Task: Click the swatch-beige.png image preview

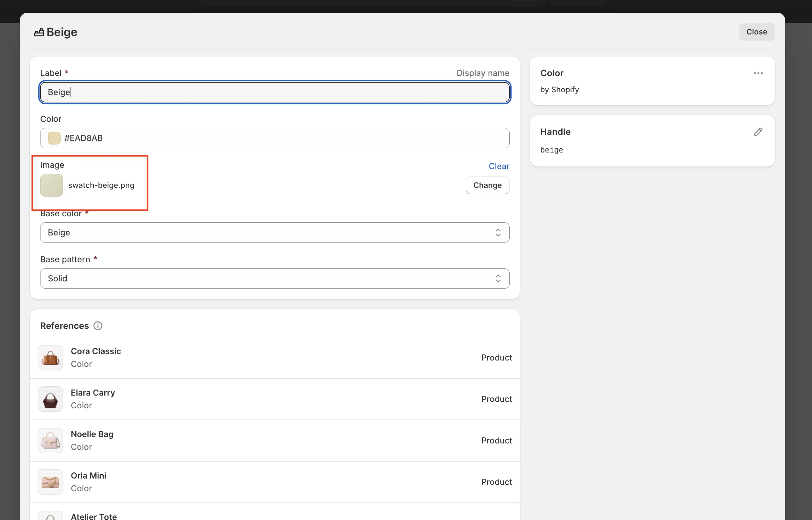Action: (x=52, y=185)
